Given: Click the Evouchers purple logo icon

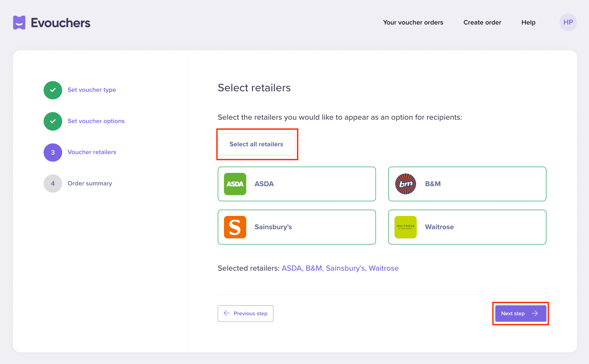Looking at the screenshot, I should tap(19, 23).
